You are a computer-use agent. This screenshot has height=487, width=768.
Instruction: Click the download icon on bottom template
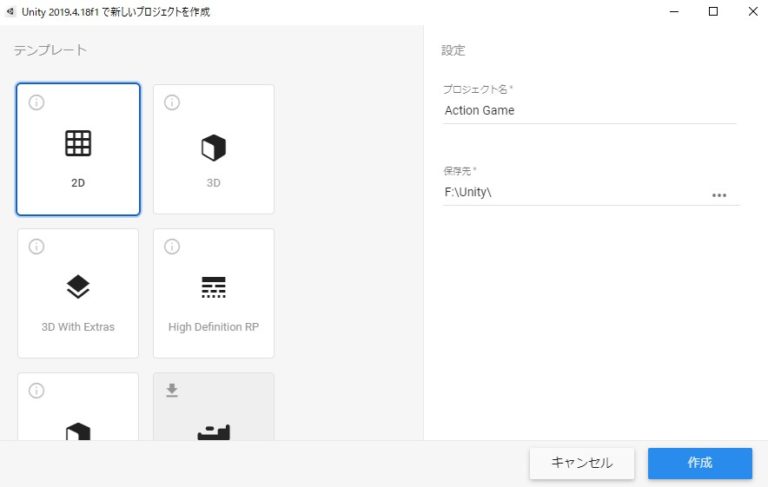click(x=172, y=391)
